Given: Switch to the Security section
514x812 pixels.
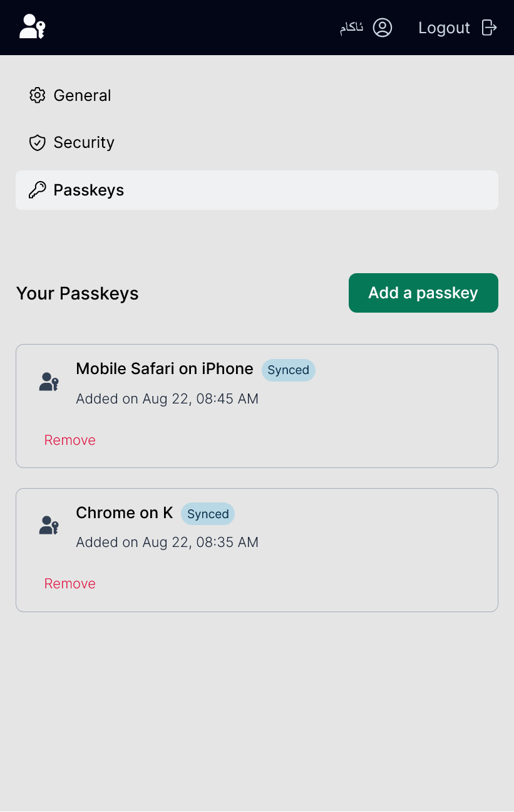Looking at the screenshot, I should click(84, 142).
